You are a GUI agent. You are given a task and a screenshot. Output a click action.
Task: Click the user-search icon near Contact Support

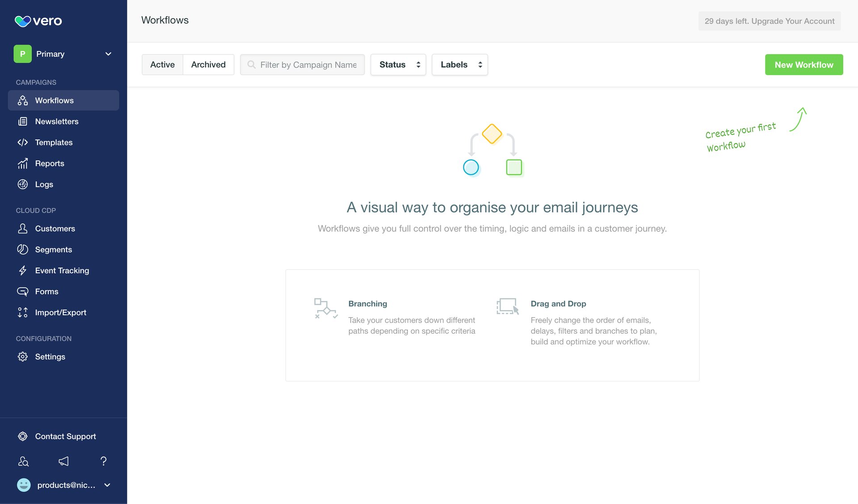click(23, 461)
